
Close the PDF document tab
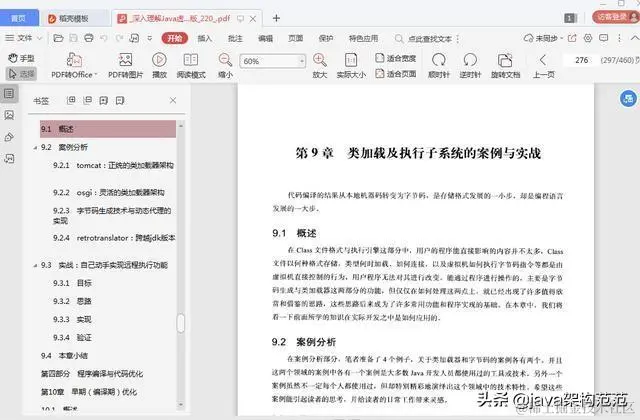tap(253, 19)
